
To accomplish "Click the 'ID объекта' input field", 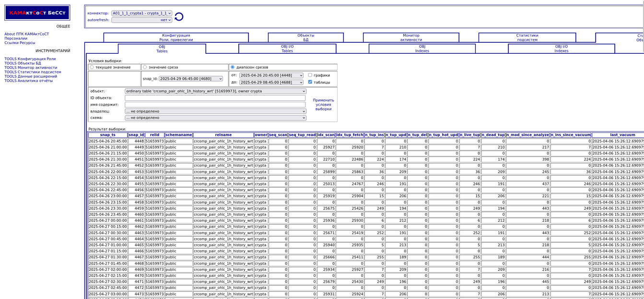I will 215,98.
